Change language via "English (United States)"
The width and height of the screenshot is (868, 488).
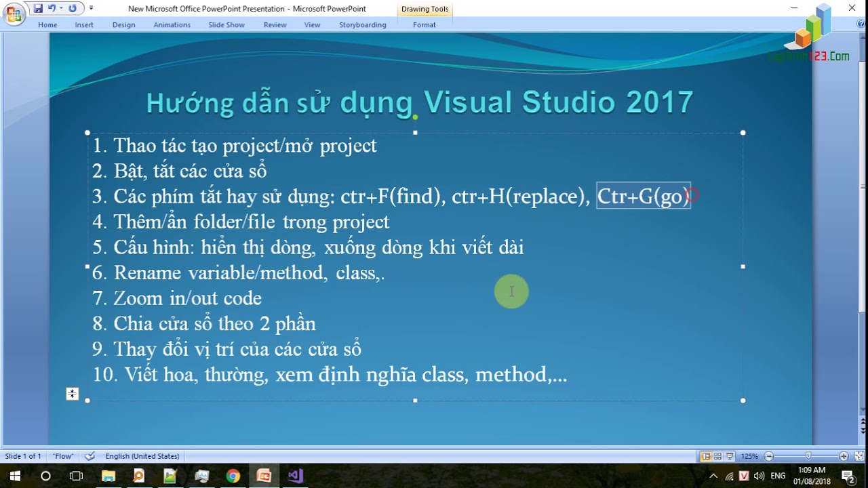pos(142,456)
